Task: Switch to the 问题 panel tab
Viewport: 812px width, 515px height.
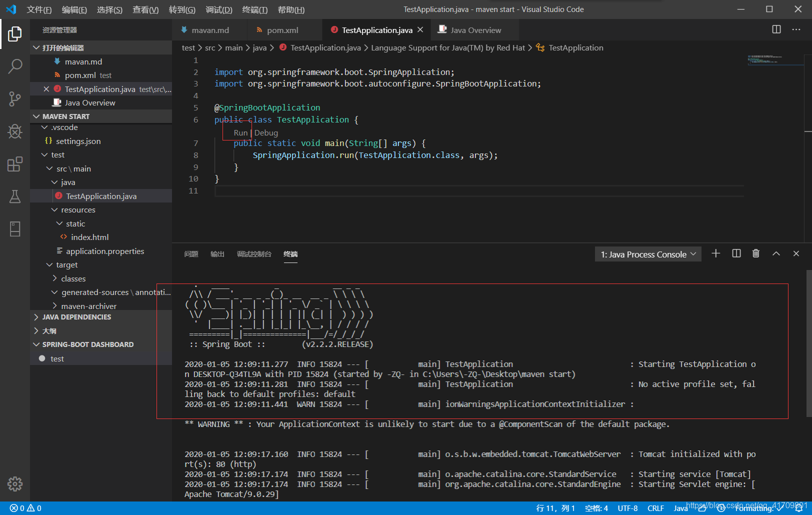Action: [x=191, y=254]
